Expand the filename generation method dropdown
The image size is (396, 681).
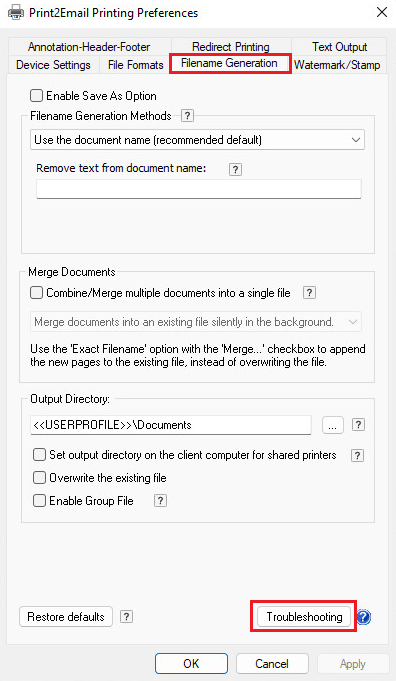point(198,140)
